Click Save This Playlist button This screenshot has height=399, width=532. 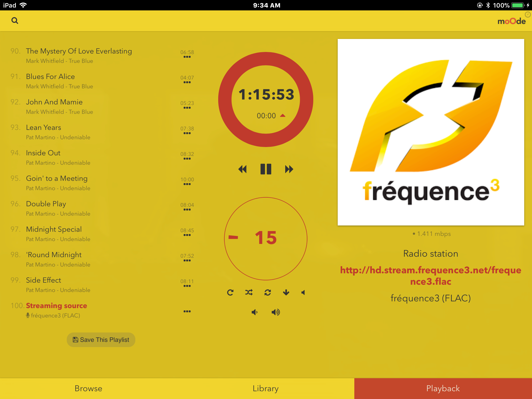click(101, 340)
